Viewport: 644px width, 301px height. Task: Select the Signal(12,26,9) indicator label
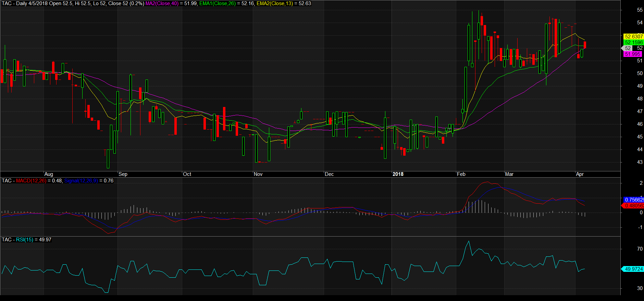point(81,181)
